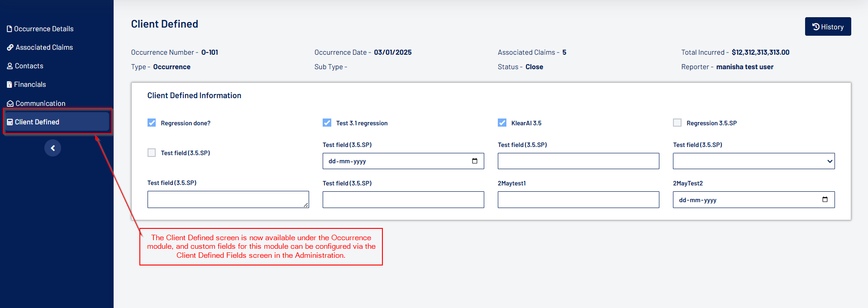Click the Occurrence Details document icon
The image size is (868, 308).
tap(10, 29)
